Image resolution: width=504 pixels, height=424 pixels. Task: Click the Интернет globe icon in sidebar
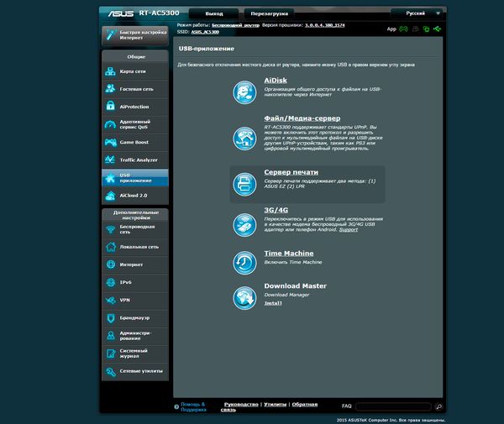point(111,264)
